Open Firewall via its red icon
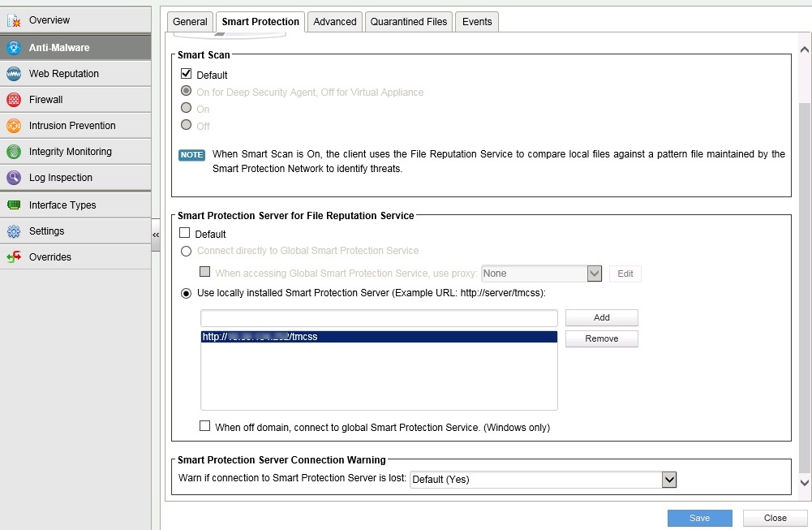Screen dimensions: 812x530 click(x=14, y=100)
